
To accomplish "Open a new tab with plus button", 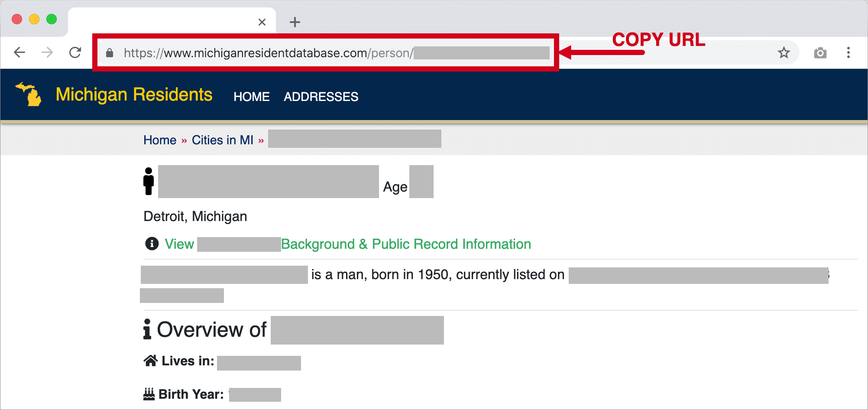I will point(295,22).
